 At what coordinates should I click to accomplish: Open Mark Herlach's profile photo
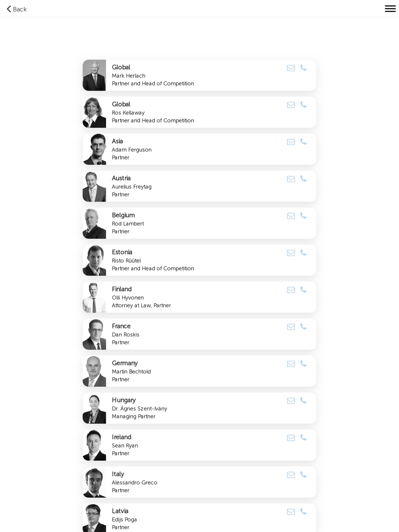[94, 75]
